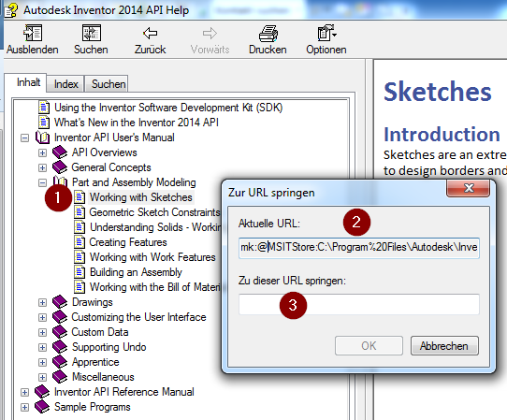Click the Drawings book icon
Viewport: 507px width, 420px height.
point(60,302)
